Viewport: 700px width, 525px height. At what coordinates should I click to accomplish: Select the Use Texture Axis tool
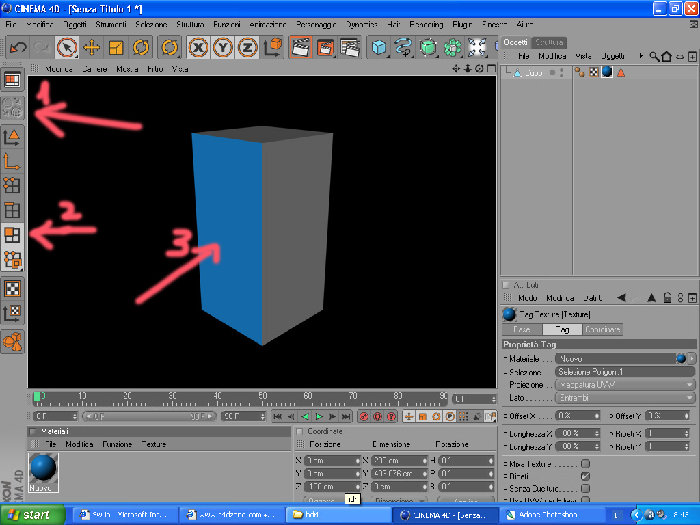click(x=12, y=313)
